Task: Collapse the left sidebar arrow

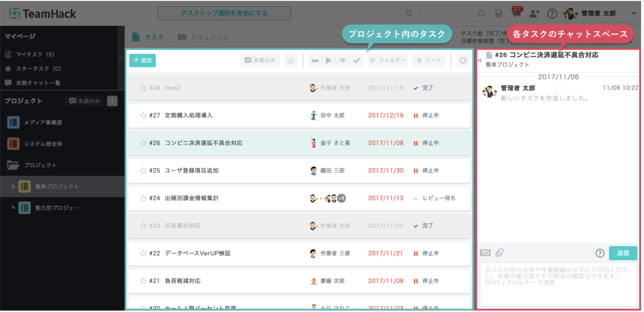Action: tap(121, 58)
